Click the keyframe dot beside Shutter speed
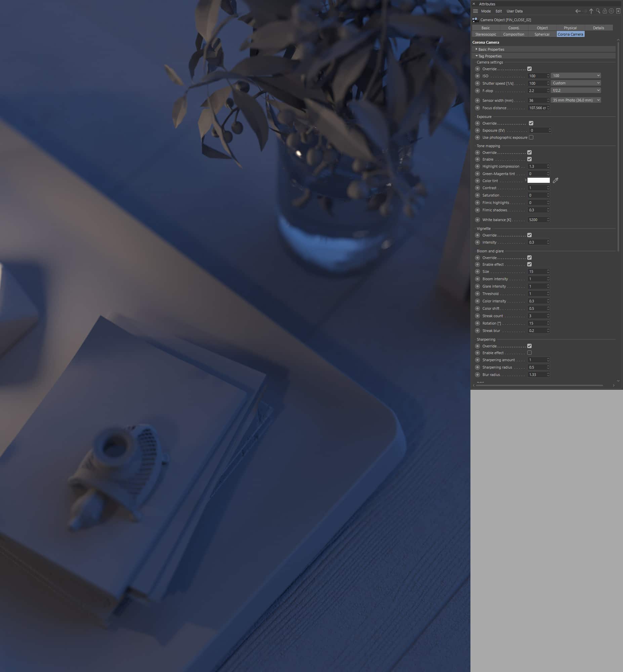This screenshot has width=623, height=672. (x=477, y=83)
